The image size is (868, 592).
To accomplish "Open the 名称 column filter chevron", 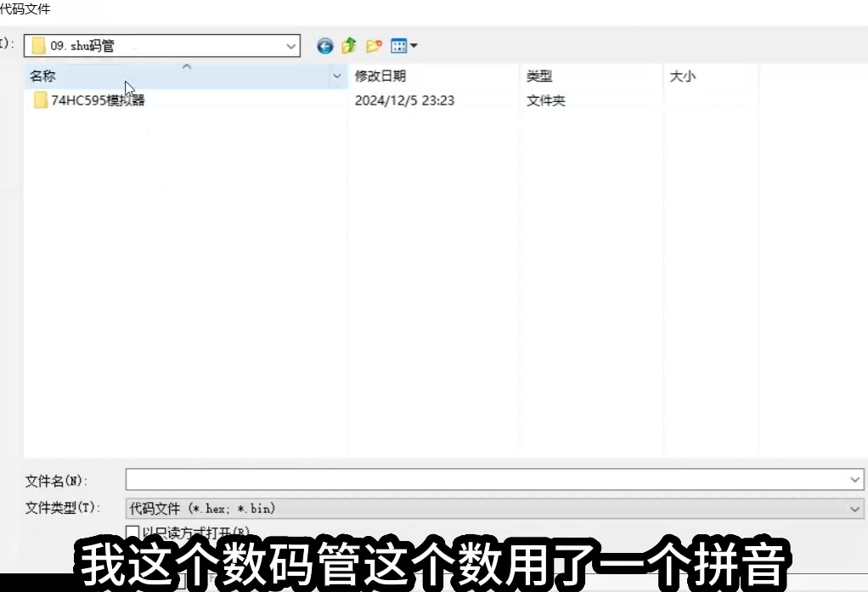I will tap(336, 76).
